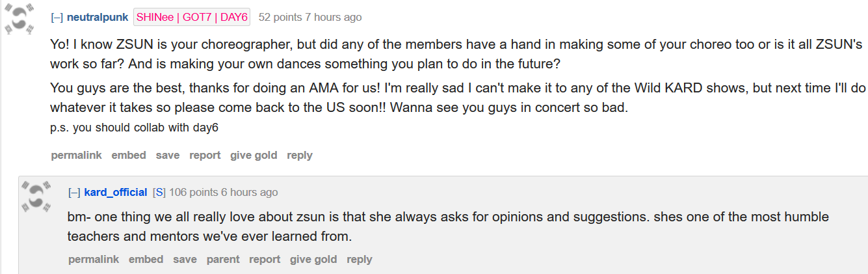Click embed under neutralpunk's comment
868x274 pixels.
[x=129, y=156]
